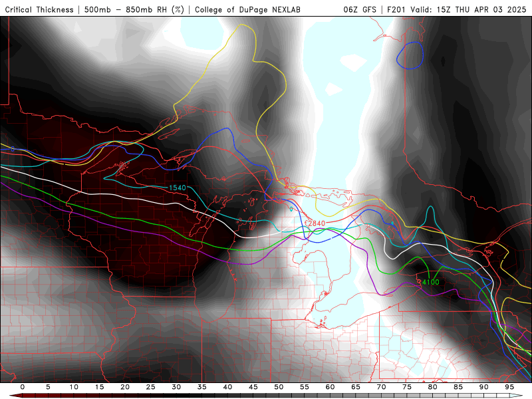Image resolution: width=532 pixels, height=399 pixels.
Task: Click the 95 value on the colorbar
Action: point(509,387)
